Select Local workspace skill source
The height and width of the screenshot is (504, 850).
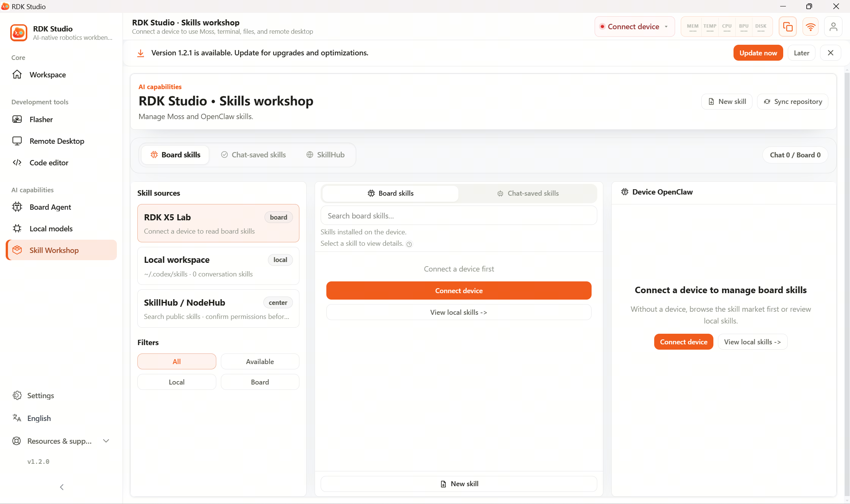(218, 266)
